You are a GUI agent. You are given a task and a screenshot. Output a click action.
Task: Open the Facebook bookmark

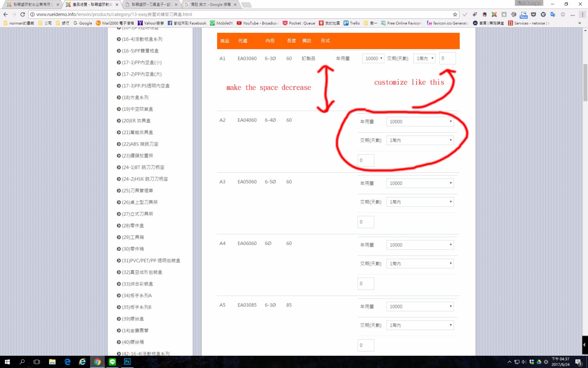pyautogui.click(x=187, y=23)
